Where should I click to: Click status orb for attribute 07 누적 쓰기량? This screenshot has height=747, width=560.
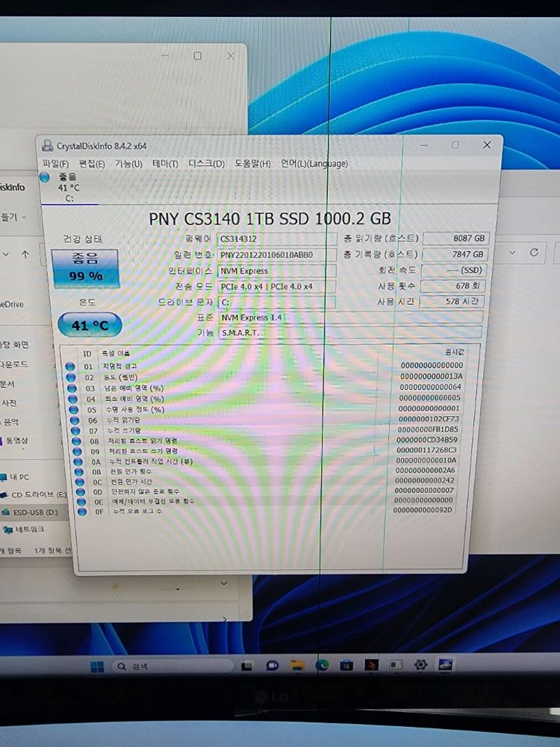coord(75,431)
